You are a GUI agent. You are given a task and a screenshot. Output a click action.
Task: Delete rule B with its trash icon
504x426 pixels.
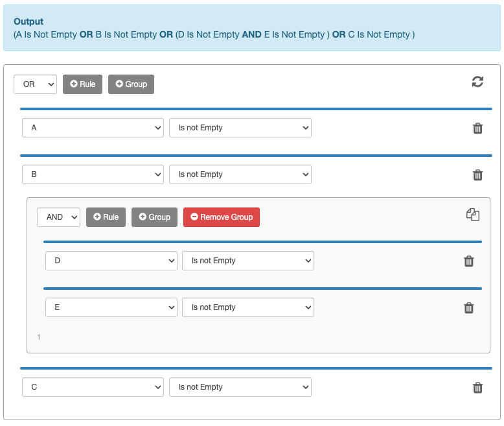point(477,175)
